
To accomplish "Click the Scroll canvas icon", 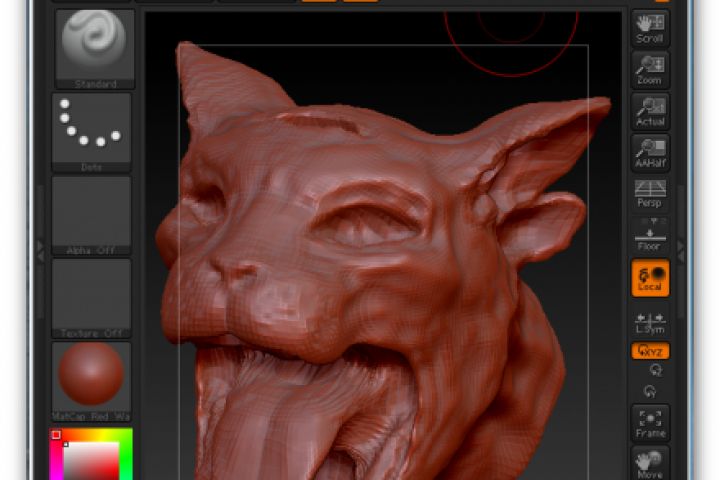I will coord(650,28).
